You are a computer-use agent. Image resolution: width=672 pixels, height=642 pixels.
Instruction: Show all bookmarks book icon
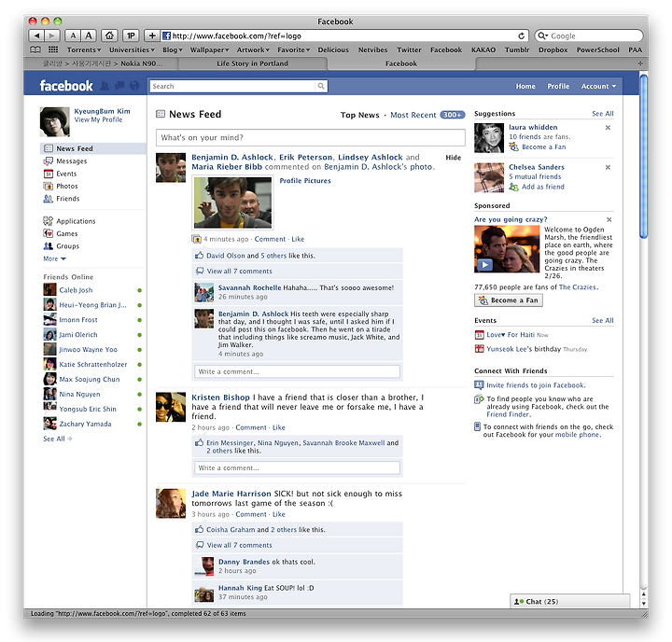35,49
